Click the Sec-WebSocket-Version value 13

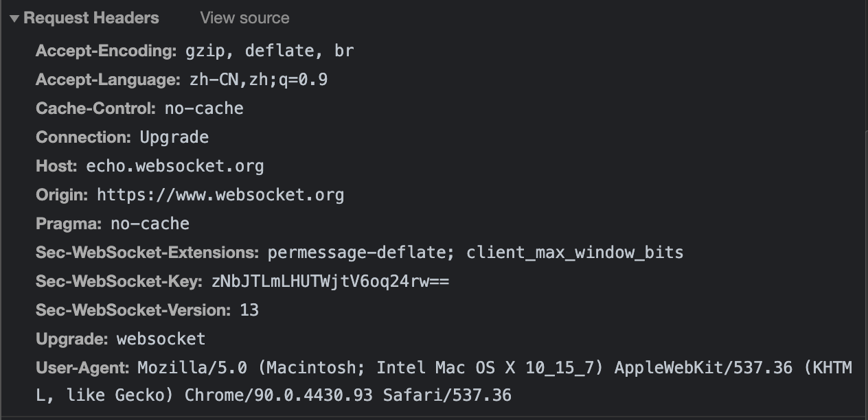[249, 310]
